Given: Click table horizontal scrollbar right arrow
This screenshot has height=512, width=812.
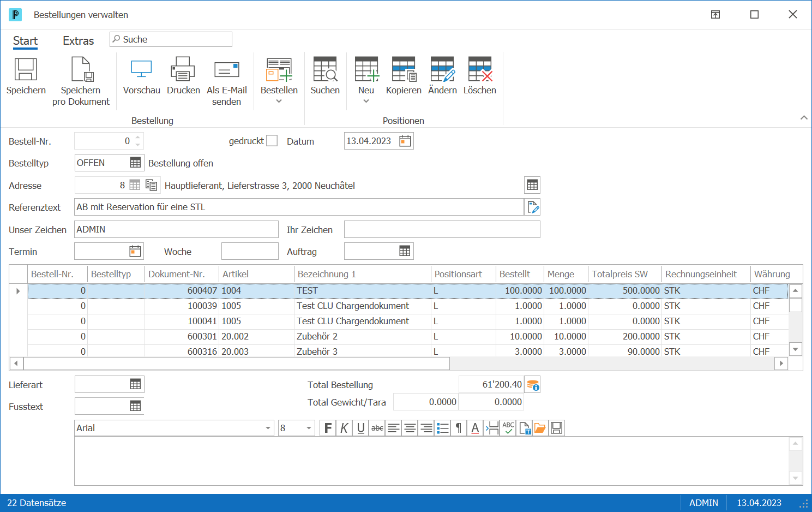Looking at the screenshot, I should tap(781, 363).
